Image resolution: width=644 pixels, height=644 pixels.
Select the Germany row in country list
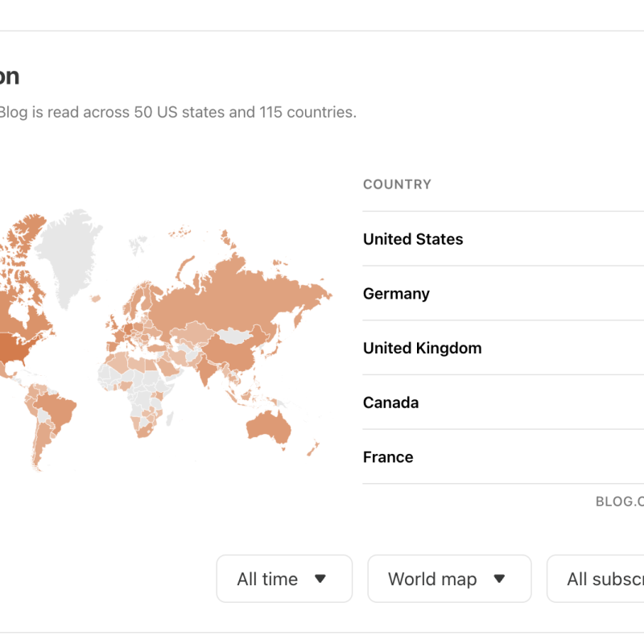396,294
